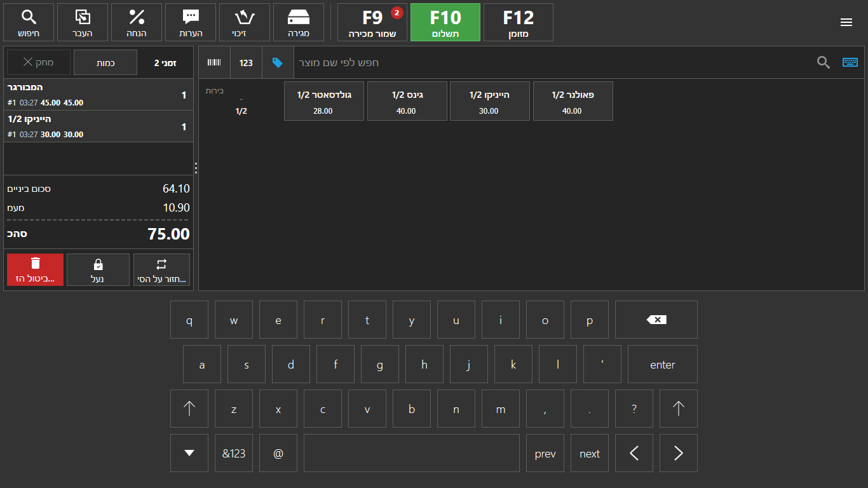Select the כמות quantity tab
Screen dimensions: 868x488
click(105, 62)
